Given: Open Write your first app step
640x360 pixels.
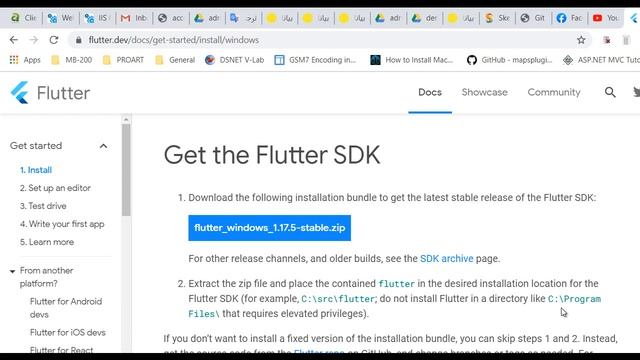Looking at the screenshot, I should (62, 224).
